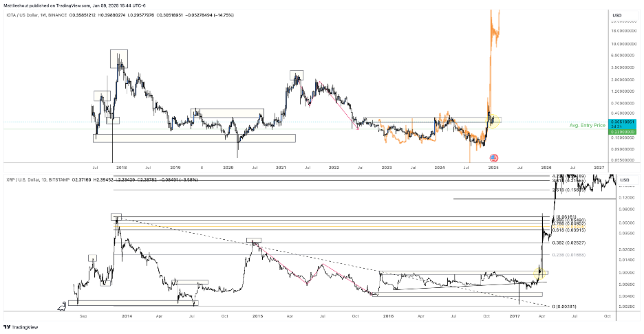Select the faded 0.236 Fibonacci label
The width and height of the screenshot is (644, 334).
(x=569, y=255)
